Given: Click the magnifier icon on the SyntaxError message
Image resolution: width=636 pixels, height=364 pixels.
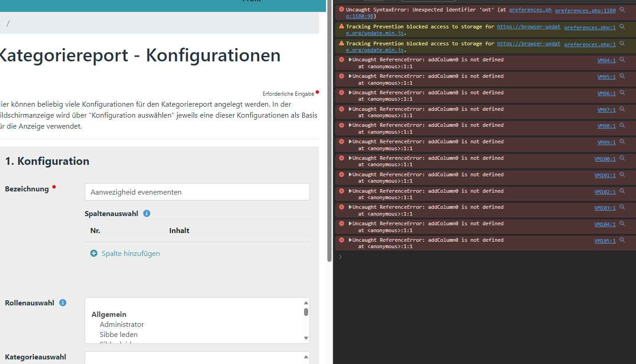Looking at the screenshot, I should pos(622,8).
